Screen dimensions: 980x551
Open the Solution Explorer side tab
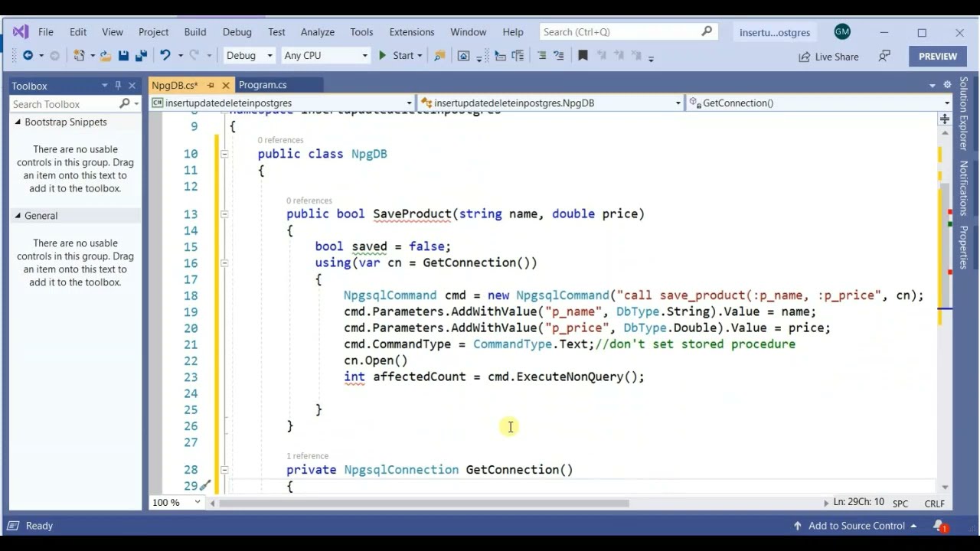click(x=964, y=112)
